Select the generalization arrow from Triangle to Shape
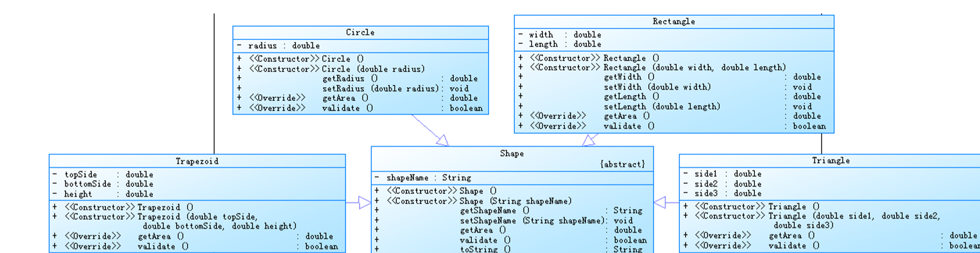 point(666,202)
